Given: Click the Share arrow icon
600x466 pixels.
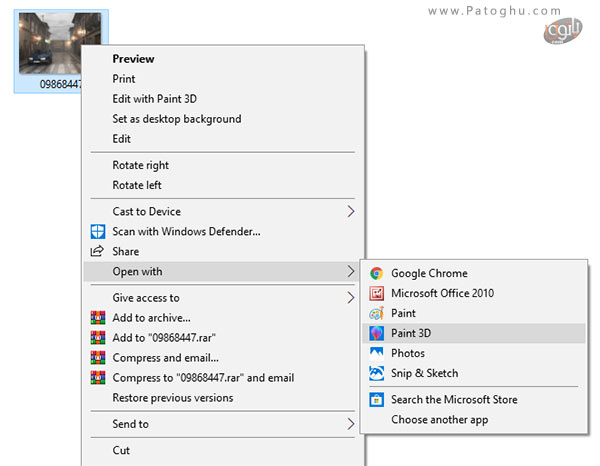Looking at the screenshot, I should point(97,251).
